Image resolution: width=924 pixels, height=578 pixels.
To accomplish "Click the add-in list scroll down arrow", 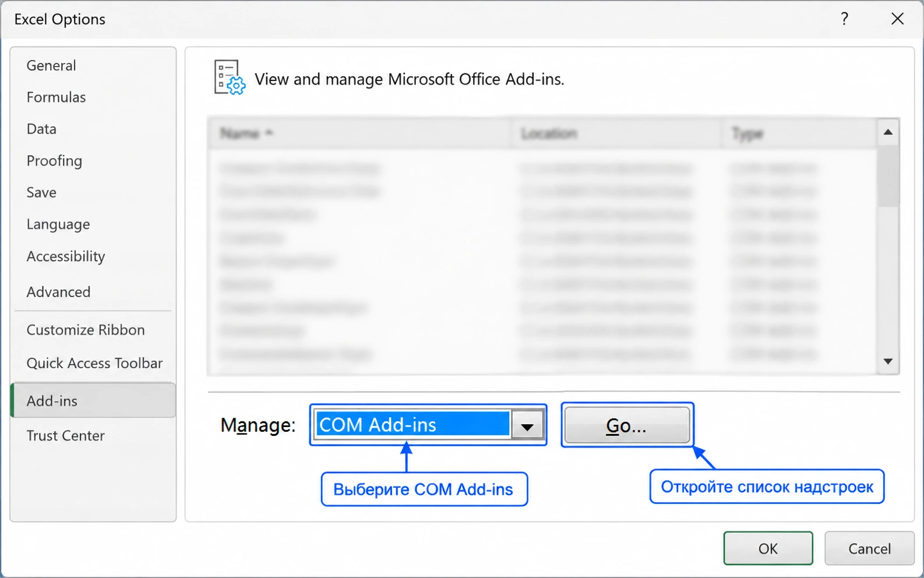I will click(x=888, y=362).
